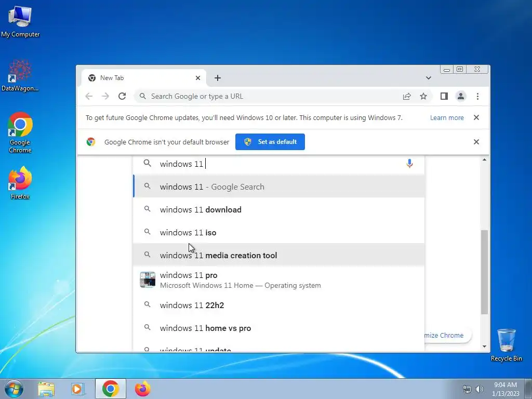Choose 'windows 11 22h2' suggestion

click(x=278, y=305)
